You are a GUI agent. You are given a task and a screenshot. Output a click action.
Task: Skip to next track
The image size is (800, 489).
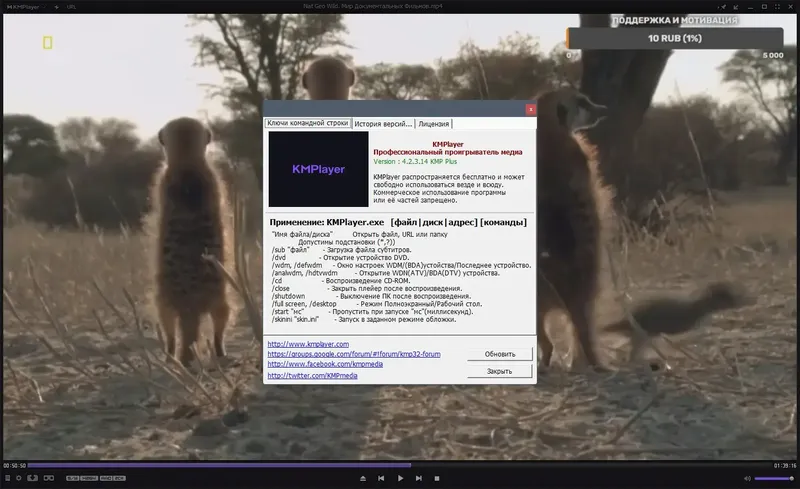[x=418, y=478]
